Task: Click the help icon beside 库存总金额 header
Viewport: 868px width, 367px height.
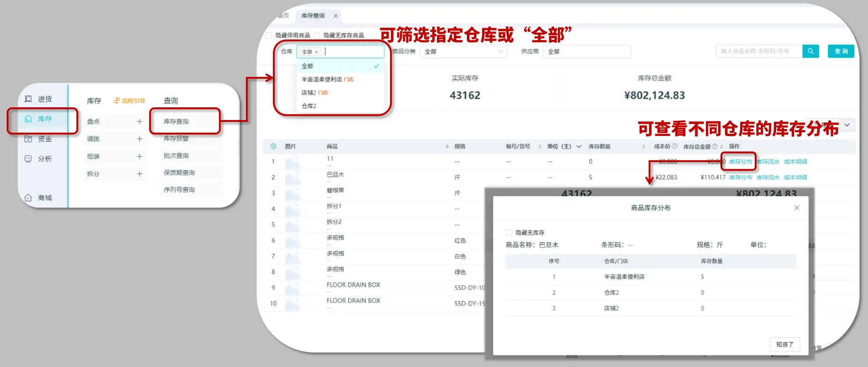Action: 714,147
